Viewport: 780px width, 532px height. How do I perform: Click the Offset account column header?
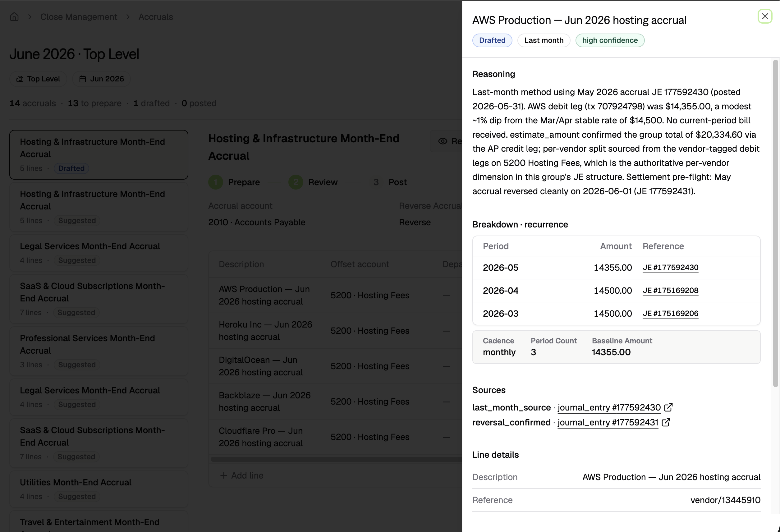pyautogui.click(x=360, y=264)
